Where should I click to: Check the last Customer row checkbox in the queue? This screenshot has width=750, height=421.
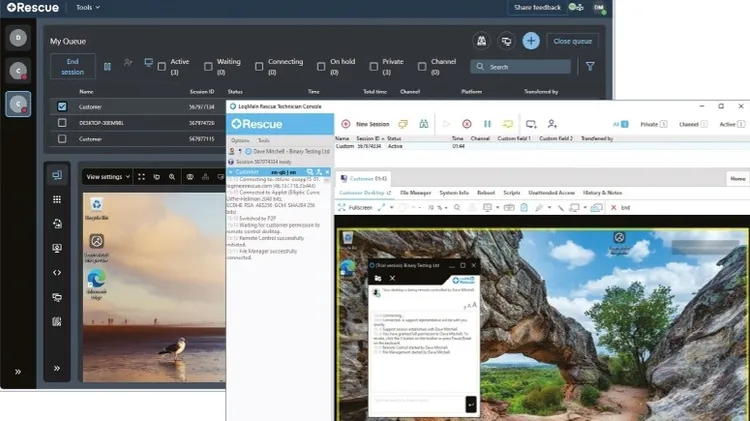pyautogui.click(x=62, y=139)
